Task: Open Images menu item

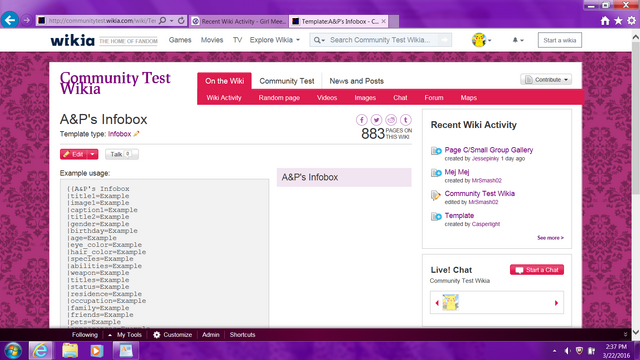Action: 365,98
